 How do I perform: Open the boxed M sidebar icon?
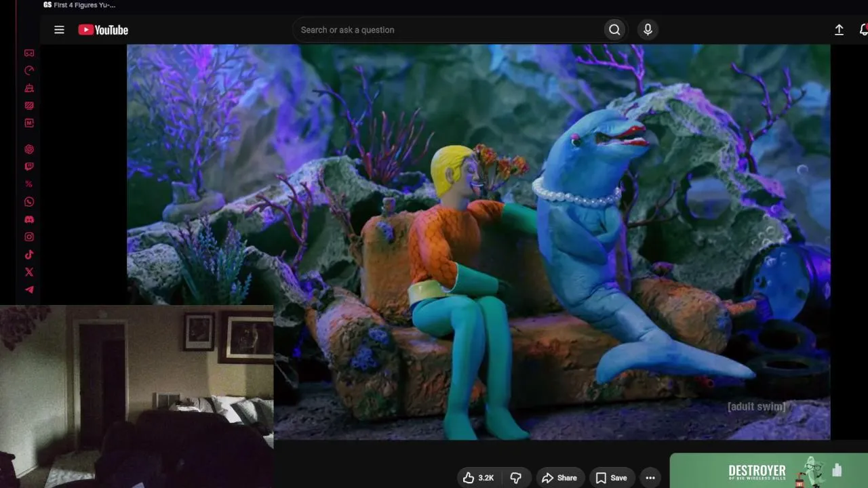coord(29,123)
